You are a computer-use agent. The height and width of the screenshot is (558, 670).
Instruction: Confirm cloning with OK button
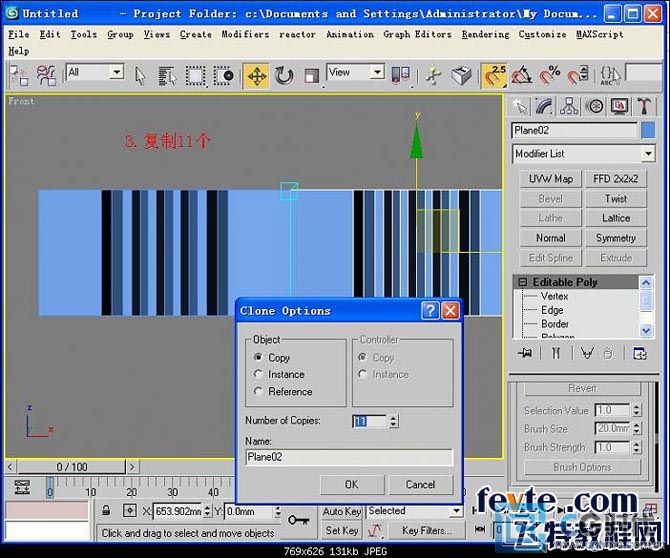[x=352, y=485]
